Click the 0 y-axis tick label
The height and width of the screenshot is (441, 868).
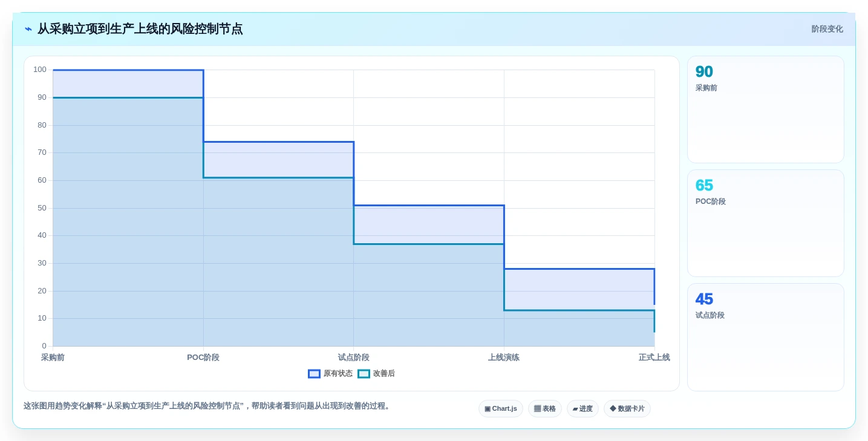pos(44,346)
